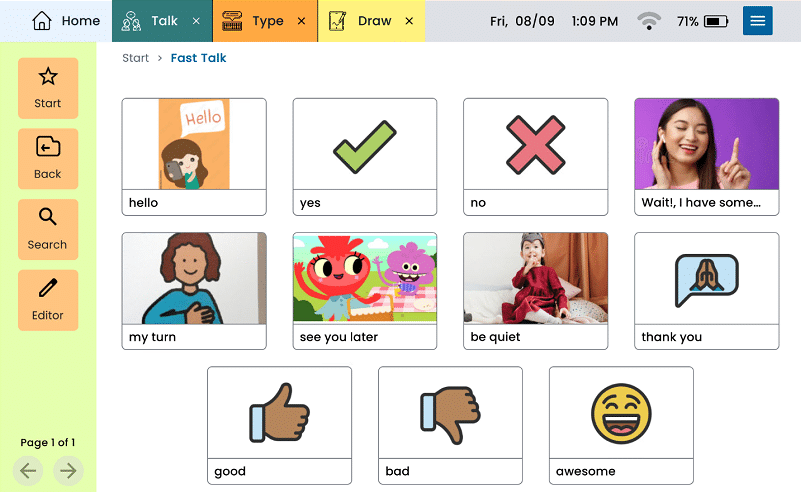
Task: Close the Talk tab
Action: click(x=196, y=21)
